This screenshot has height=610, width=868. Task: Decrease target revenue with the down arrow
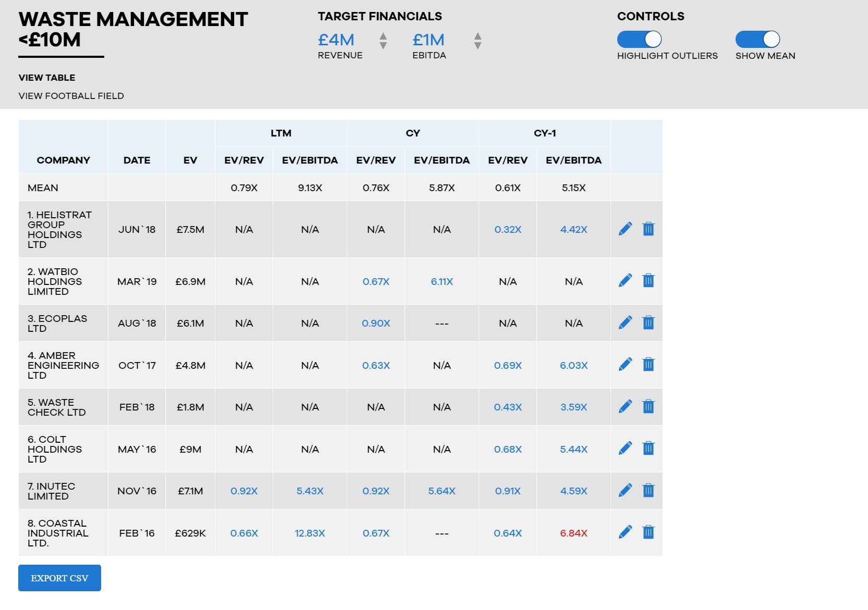click(383, 46)
